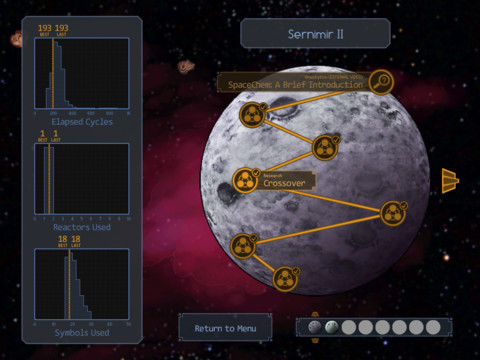Image resolution: width=480 pixels, height=360 pixels.
Task: Select the final level node ending the chain
Action: (285, 279)
